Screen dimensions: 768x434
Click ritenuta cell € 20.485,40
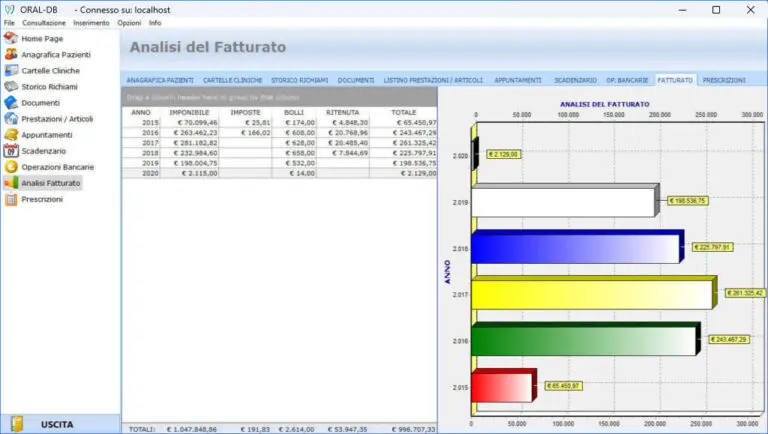click(x=343, y=143)
